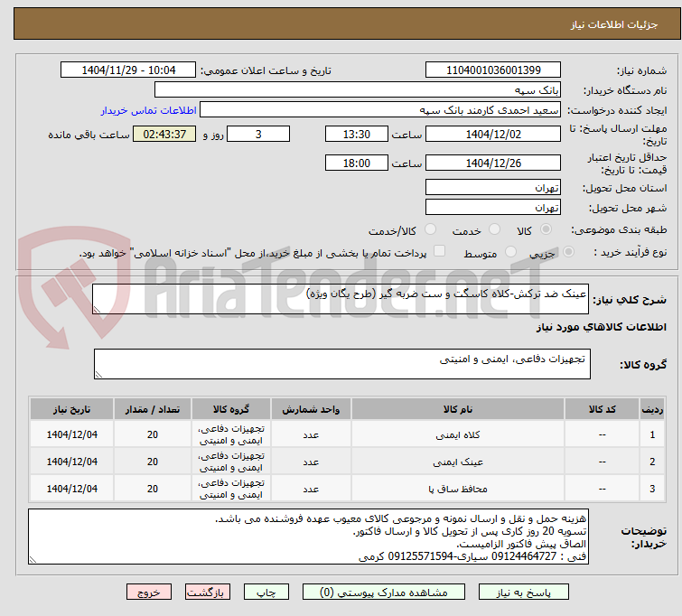Screen dimensions: 682x616
Task: Select the کالا radio button
Action: [x=546, y=229]
